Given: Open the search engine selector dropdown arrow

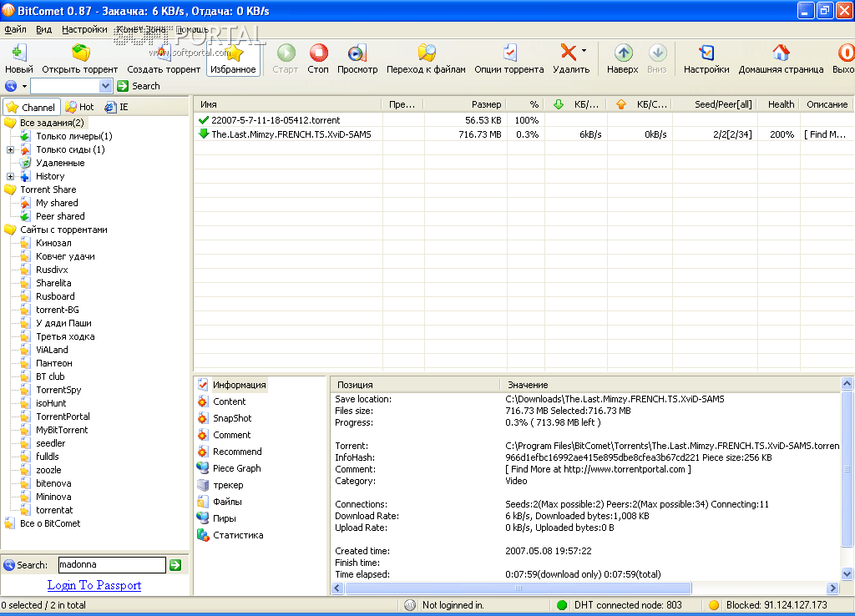Looking at the screenshot, I should [24, 86].
